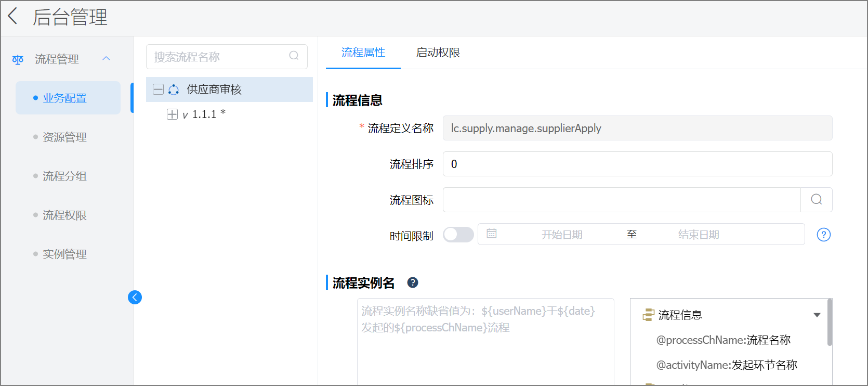The image size is (868, 386).
Task: Click the 流程排序 input field
Action: click(637, 164)
